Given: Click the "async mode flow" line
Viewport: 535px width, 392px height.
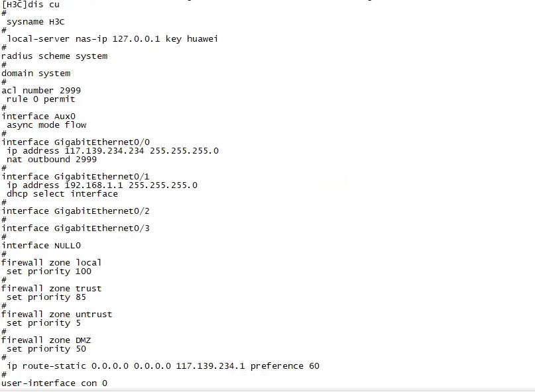Looking at the screenshot, I should (x=46, y=125).
